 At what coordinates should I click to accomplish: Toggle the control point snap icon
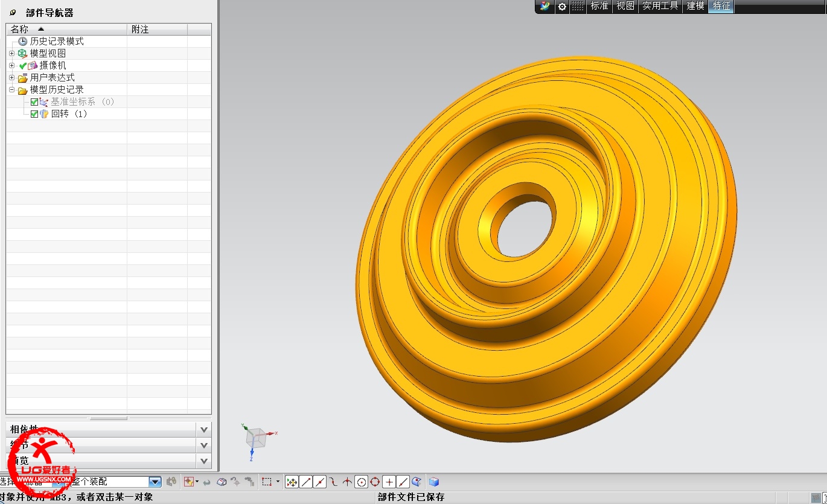click(333, 482)
